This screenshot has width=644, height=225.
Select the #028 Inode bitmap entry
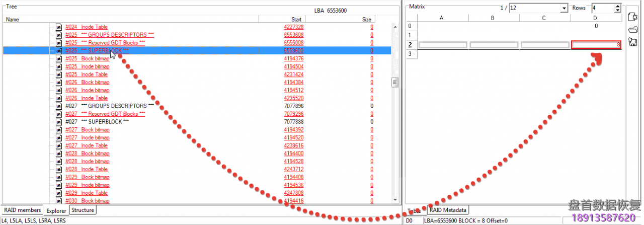95,161
